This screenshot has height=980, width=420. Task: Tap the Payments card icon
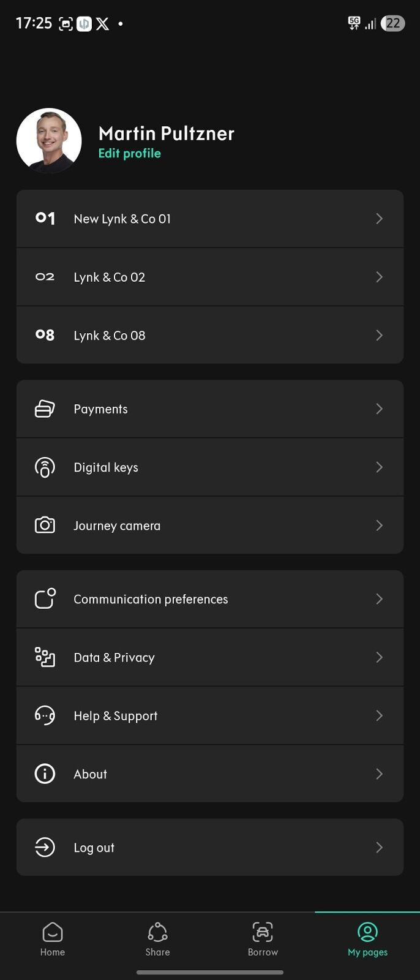45,409
